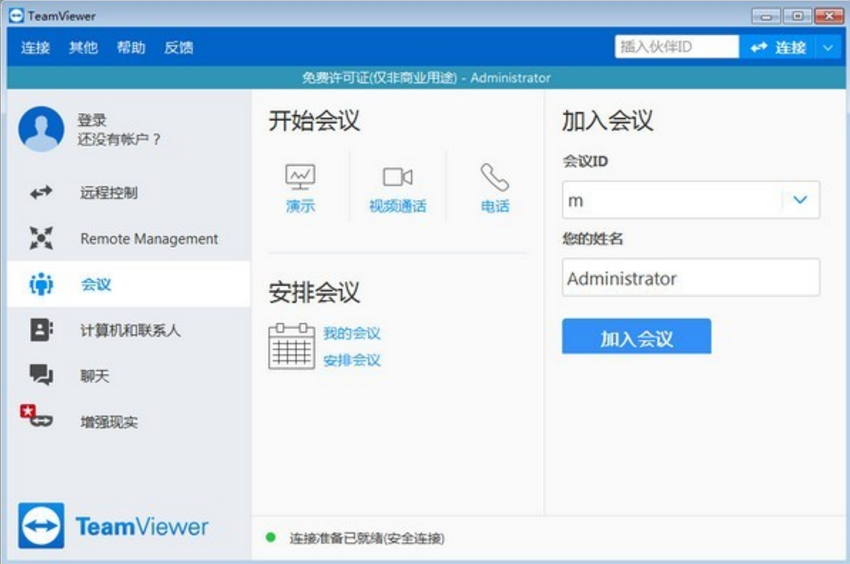Click the 插入伙伴ID input field
Image resolution: width=850 pixels, height=564 pixels.
(x=675, y=47)
